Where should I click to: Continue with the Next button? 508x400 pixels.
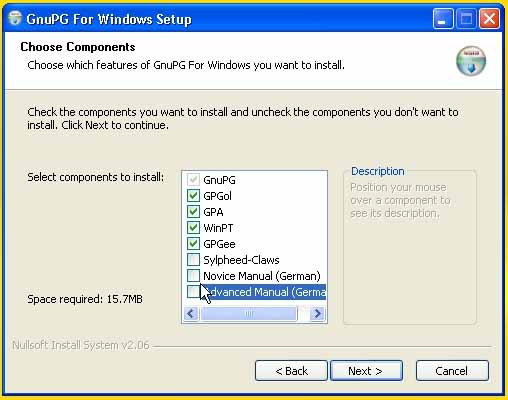coord(366,371)
